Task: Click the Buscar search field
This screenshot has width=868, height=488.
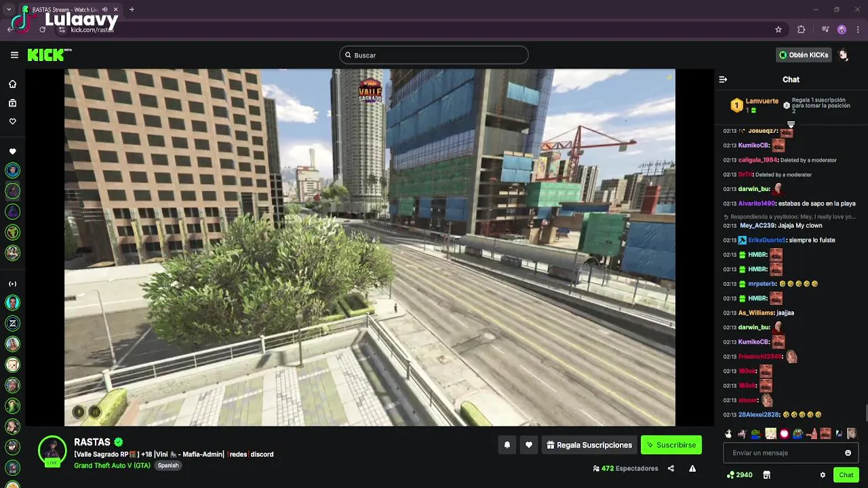Action: (434, 55)
